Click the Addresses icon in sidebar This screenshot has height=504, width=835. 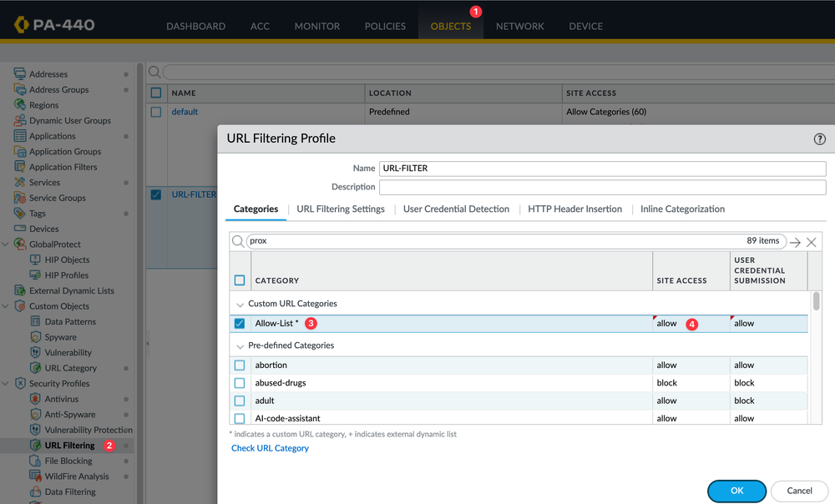pos(20,74)
